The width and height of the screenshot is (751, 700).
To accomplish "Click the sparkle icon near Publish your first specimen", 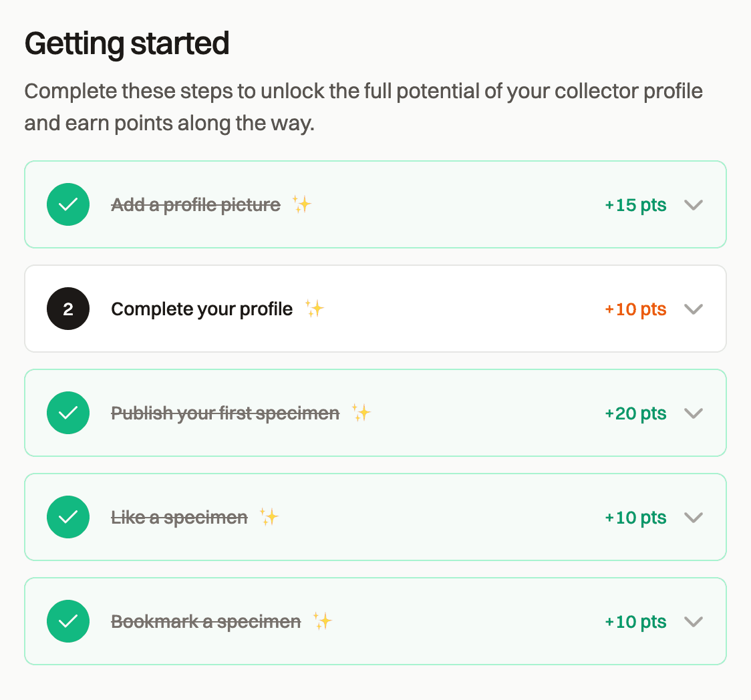I will [x=361, y=412].
